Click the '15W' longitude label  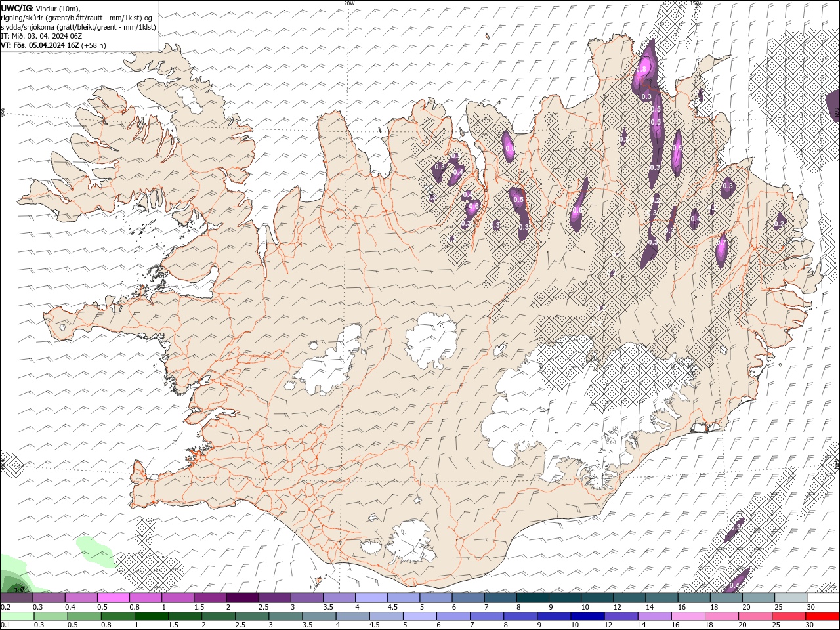(x=696, y=3)
